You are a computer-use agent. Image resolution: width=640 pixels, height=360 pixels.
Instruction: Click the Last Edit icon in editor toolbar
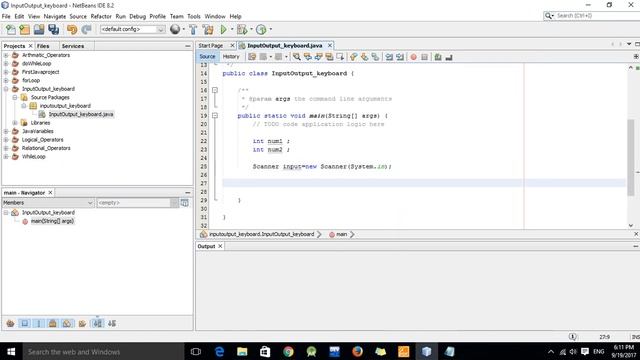(x=252, y=57)
